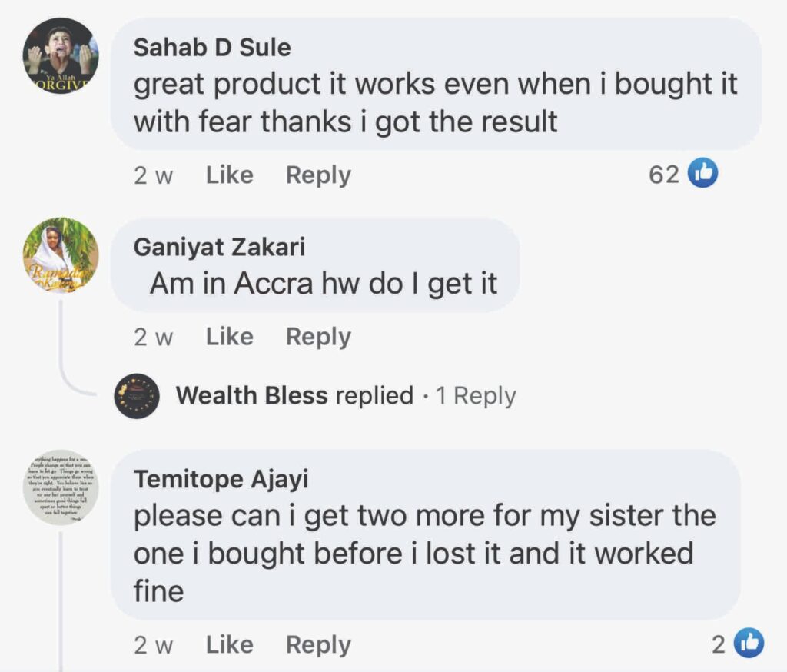The width and height of the screenshot is (787, 672).
Task: Like Sahab D Sule's comment
Action: [229, 175]
